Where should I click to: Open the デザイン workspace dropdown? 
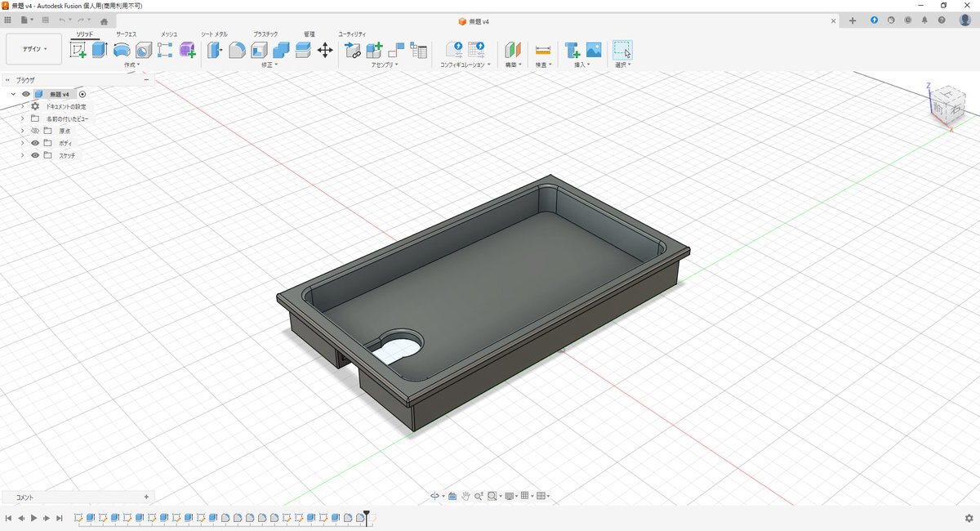tap(33, 49)
